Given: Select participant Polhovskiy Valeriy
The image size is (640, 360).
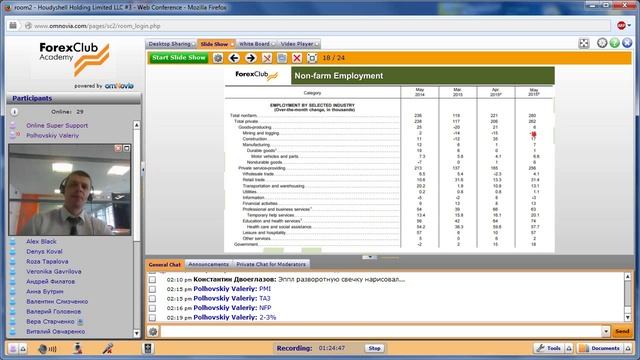Looking at the screenshot, I should pos(53,136).
